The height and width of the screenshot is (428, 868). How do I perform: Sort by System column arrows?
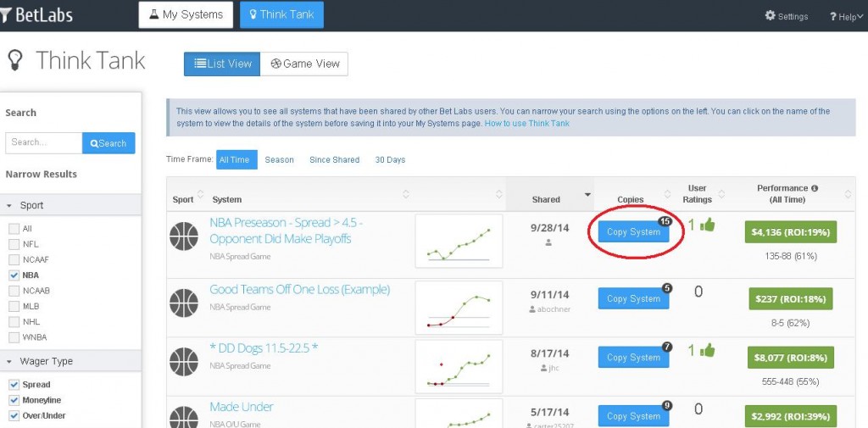point(406,194)
